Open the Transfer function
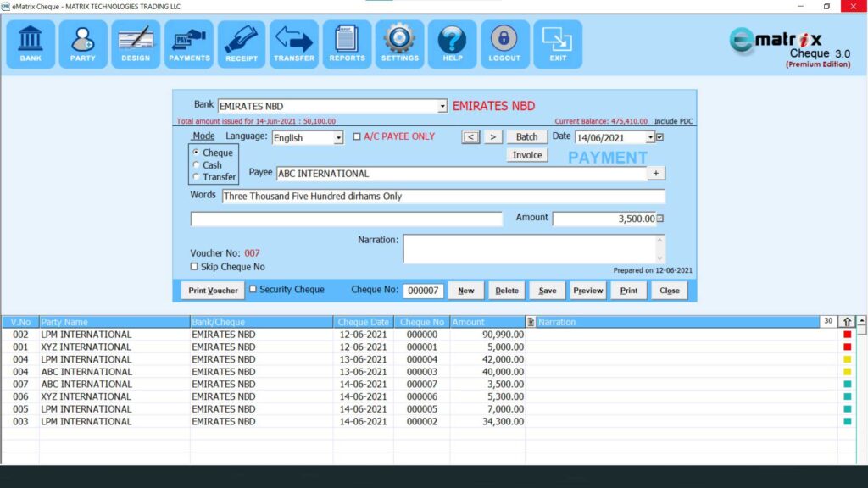The width and height of the screenshot is (868, 488). pyautogui.click(x=294, y=42)
